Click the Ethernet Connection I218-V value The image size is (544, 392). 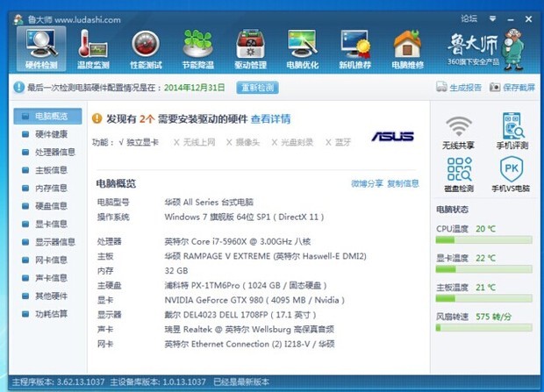(249, 344)
